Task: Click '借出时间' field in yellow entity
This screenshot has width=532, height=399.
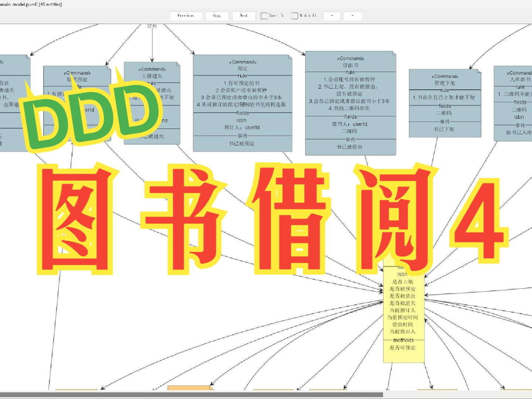Action: pyautogui.click(x=403, y=324)
